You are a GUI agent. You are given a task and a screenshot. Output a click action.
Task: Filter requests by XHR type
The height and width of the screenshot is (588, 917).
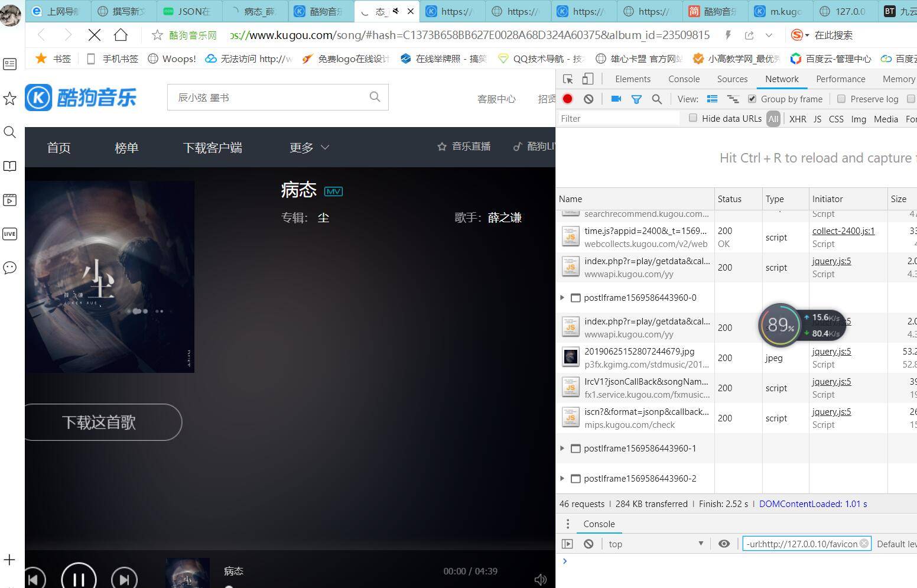click(798, 119)
